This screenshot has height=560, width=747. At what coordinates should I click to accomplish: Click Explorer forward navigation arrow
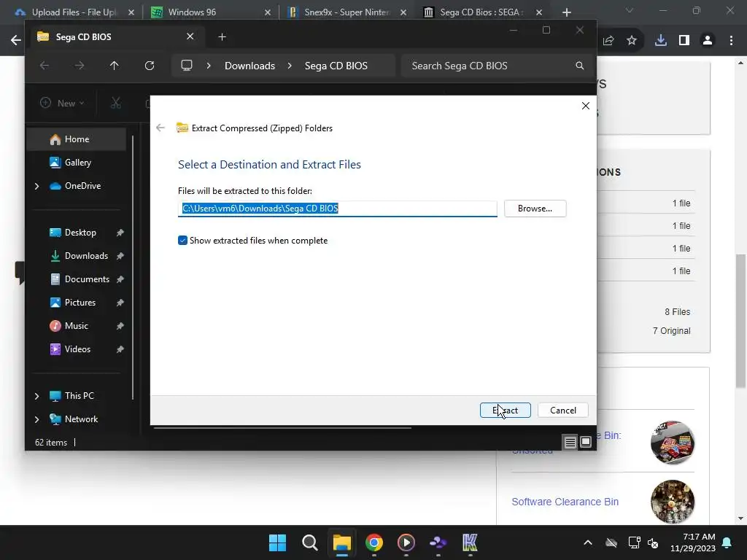(x=80, y=66)
